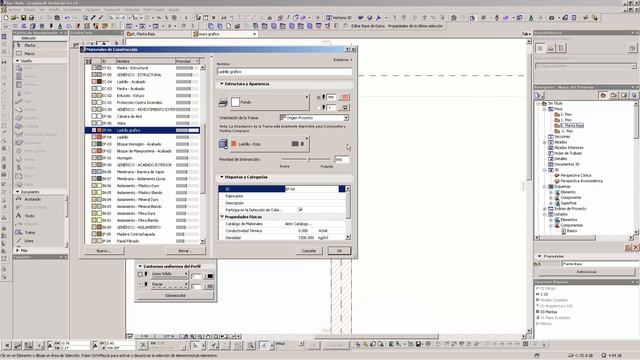Collapse the Documento toolbox group
Viewport: 640px width, 360px height.
18,191
